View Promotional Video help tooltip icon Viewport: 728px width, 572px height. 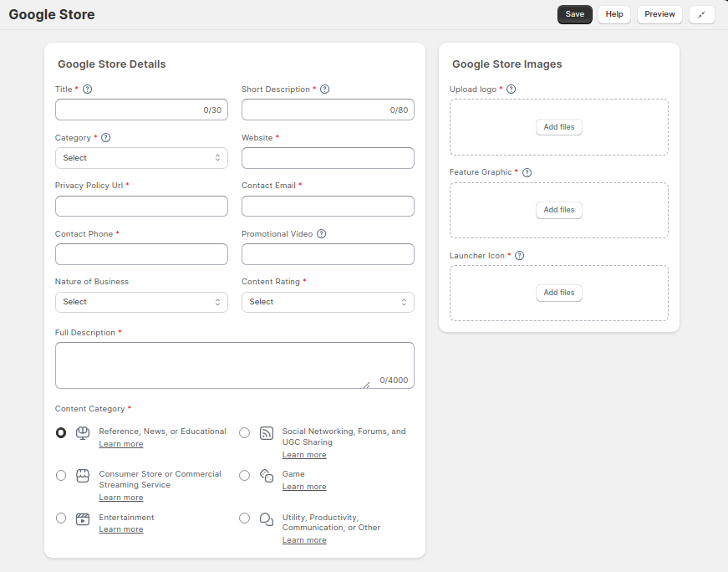(321, 233)
